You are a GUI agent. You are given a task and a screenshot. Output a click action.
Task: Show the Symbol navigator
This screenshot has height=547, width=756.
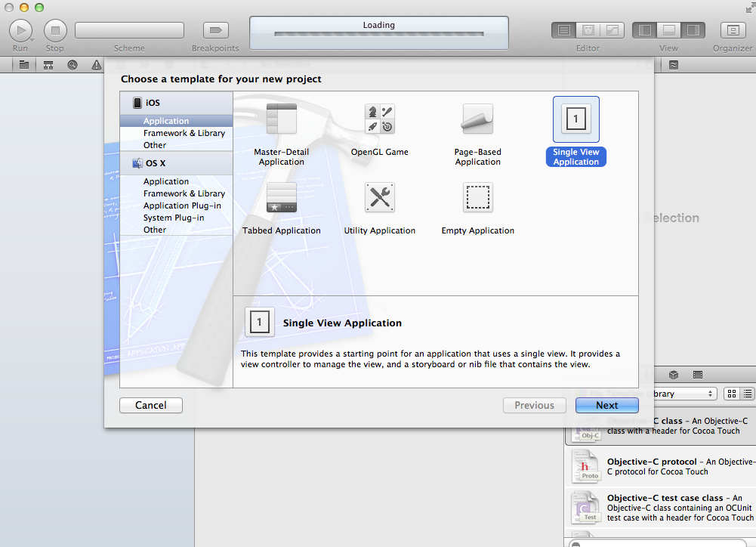coord(48,65)
